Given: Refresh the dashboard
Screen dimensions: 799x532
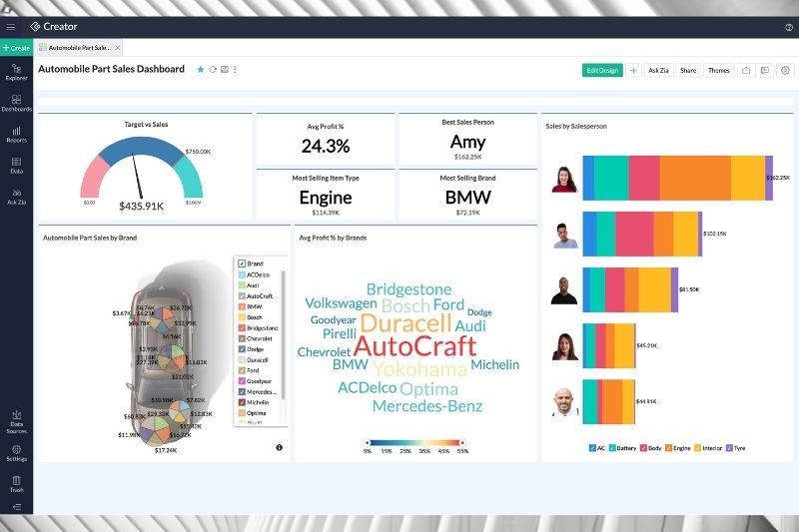Looking at the screenshot, I should click(x=213, y=69).
